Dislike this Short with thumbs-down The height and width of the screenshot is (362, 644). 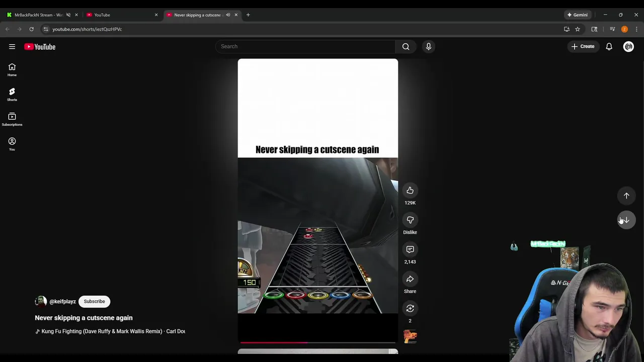pyautogui.click(x=410, y=220)
